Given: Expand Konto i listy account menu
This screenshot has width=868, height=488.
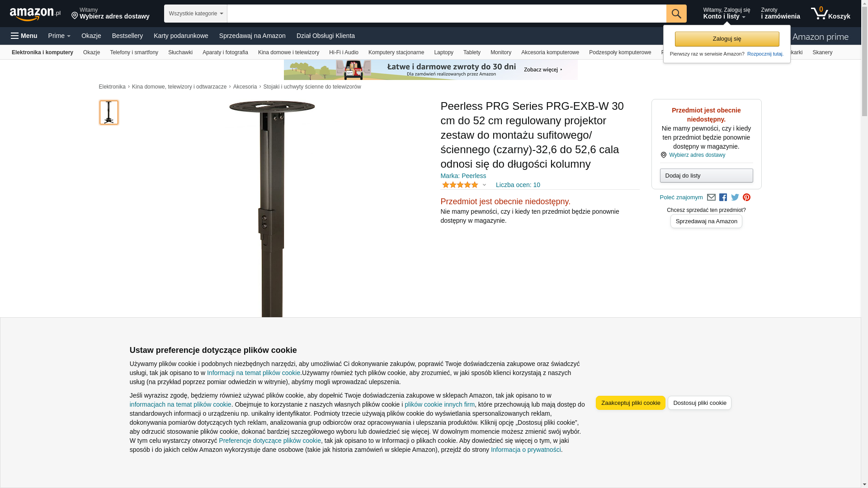Looking at the screenshot, I should (x=726, y=14).
